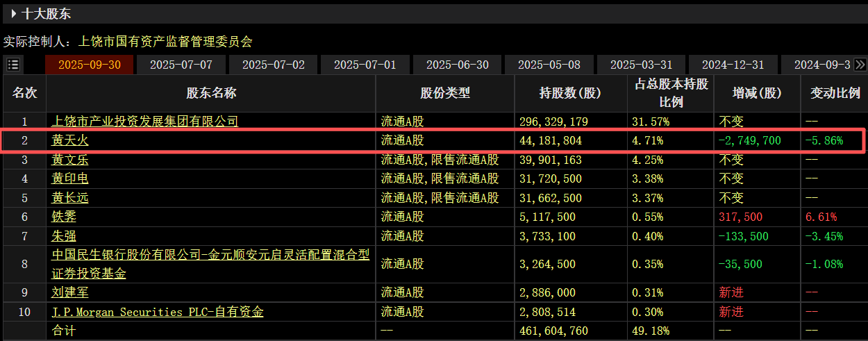
Task: Open the 2025-07-02 date tab
Action: (273, 65)
